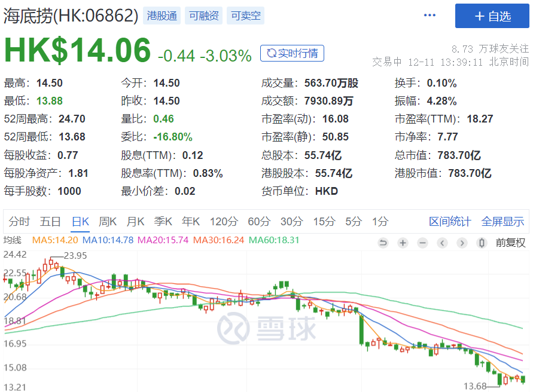Switch to the 1分 chart tab
533x392 pixels.
tap(380, 222)
